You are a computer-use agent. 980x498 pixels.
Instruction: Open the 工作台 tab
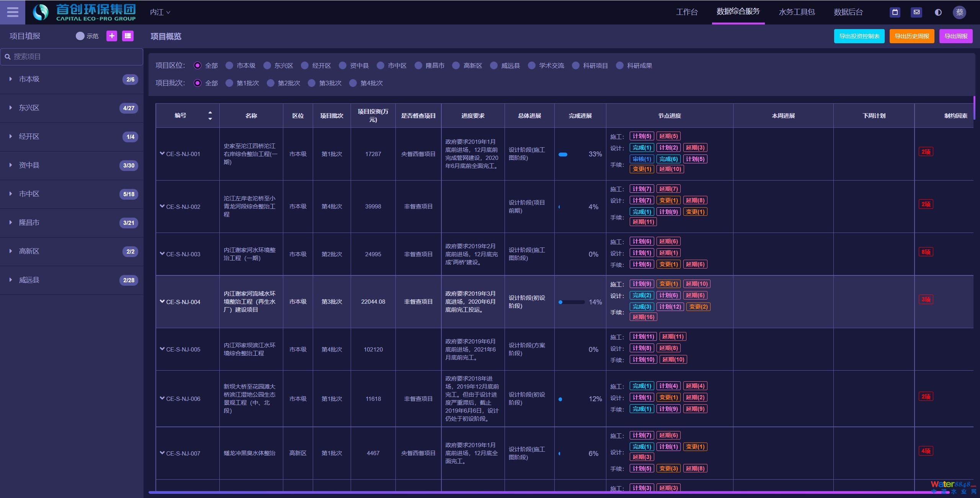[687, 12]
